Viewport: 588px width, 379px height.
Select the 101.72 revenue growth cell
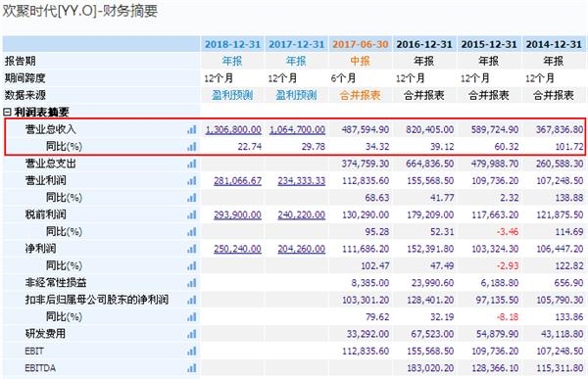pos(569,147)
